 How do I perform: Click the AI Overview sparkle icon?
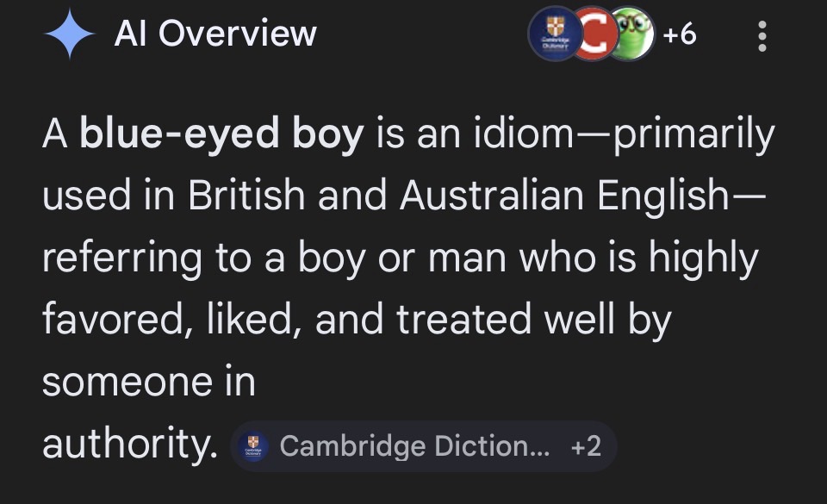point(70,34)
